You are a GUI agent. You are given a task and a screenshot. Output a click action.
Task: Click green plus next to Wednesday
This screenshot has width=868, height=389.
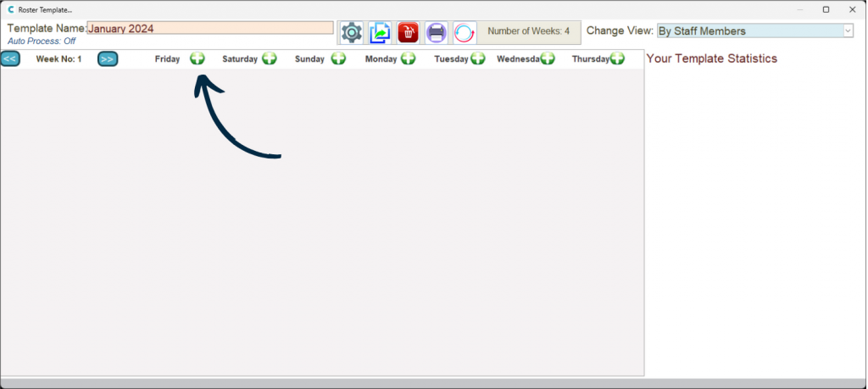pyautogui.click(x=548, y=58)
